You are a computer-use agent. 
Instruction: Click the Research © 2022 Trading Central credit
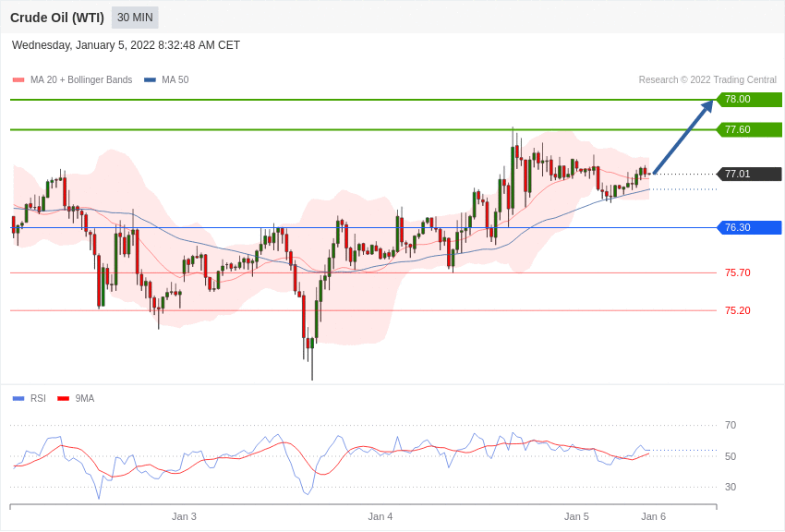point(707,79)
